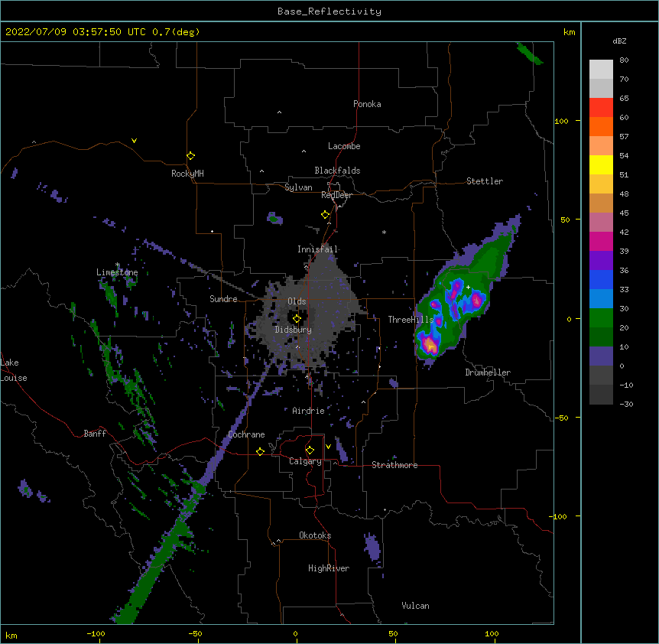Click the radar site marker at Olds
The width and height of the screenshot is (659, 644).
coord(297,318)
